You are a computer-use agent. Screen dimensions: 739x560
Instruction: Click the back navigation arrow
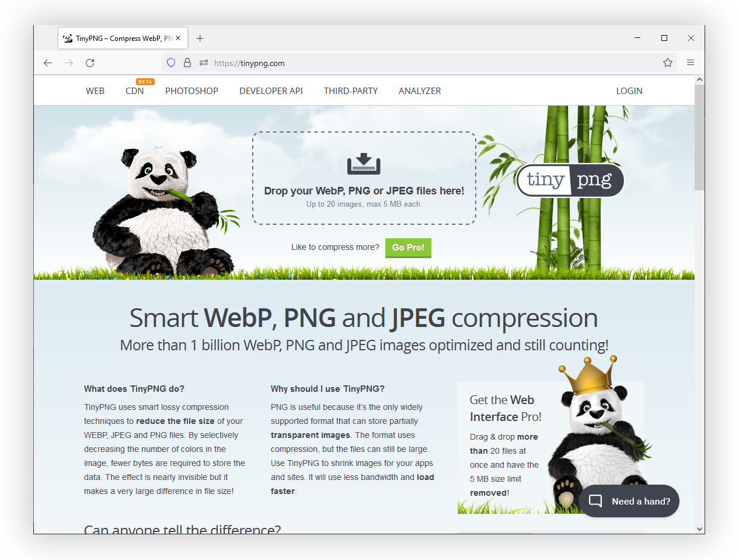47,62
